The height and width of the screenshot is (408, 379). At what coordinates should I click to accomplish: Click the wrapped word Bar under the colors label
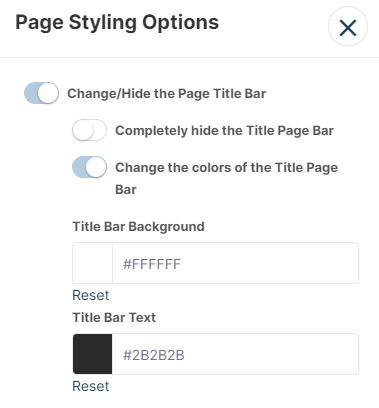(x=126, y=190)
